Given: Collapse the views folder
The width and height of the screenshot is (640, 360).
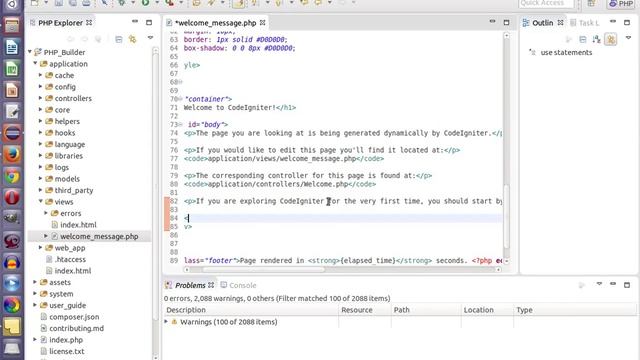Looking at the screenshot, I should click(40, 201).
